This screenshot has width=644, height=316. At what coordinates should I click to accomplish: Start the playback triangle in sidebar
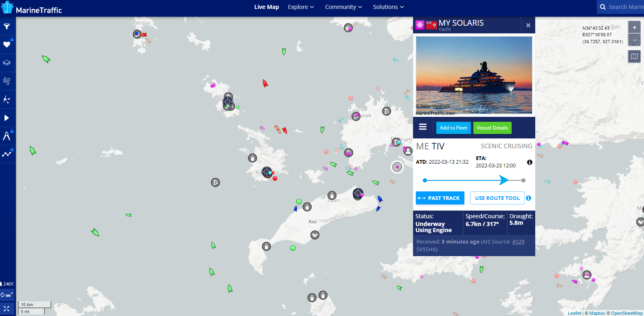click(x=7, y=118)
